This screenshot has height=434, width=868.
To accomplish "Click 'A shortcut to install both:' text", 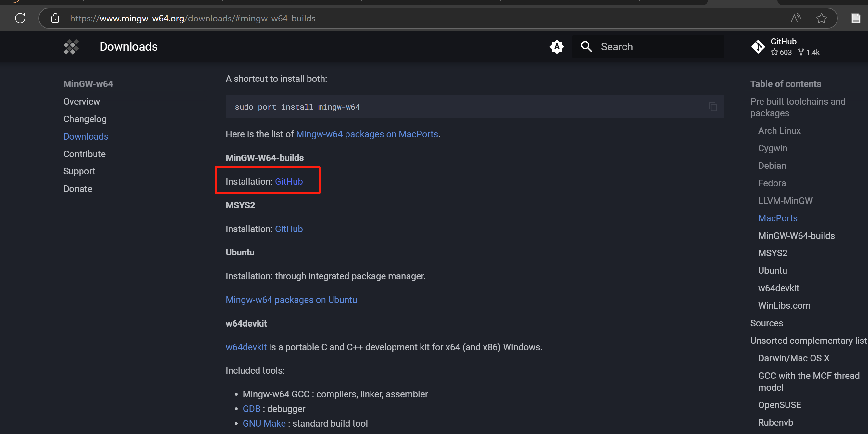I will pos(276,79).
